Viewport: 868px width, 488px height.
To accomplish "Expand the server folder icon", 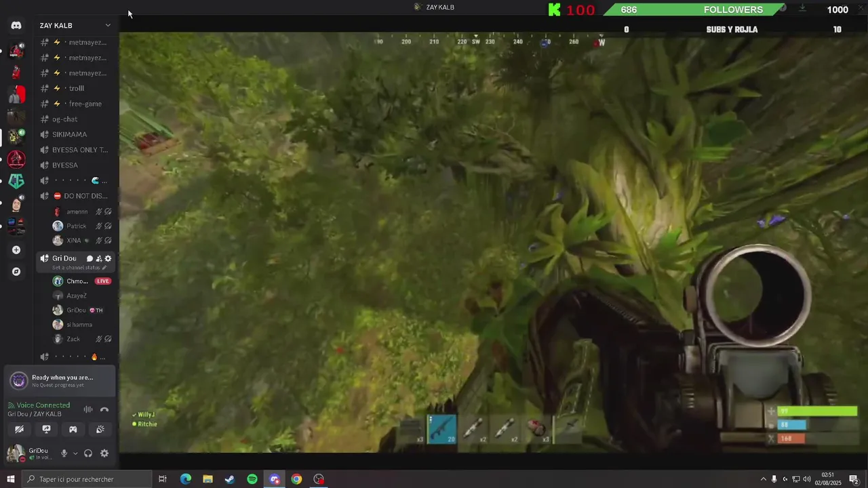I will click(16, 226).
